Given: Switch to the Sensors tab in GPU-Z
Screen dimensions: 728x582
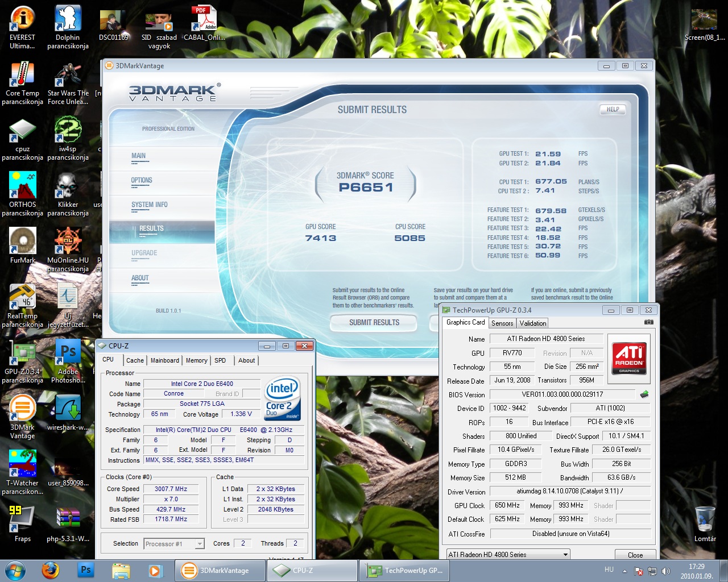Looking at the screenshot, I should [502, 323].
